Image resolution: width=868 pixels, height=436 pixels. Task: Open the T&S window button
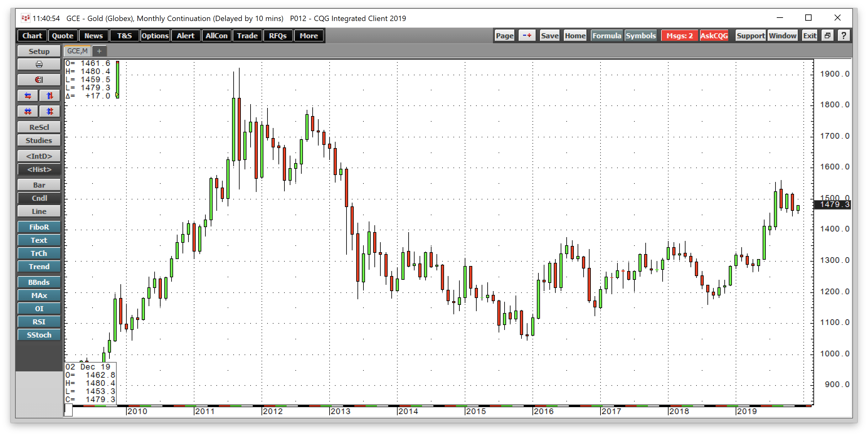124,36
